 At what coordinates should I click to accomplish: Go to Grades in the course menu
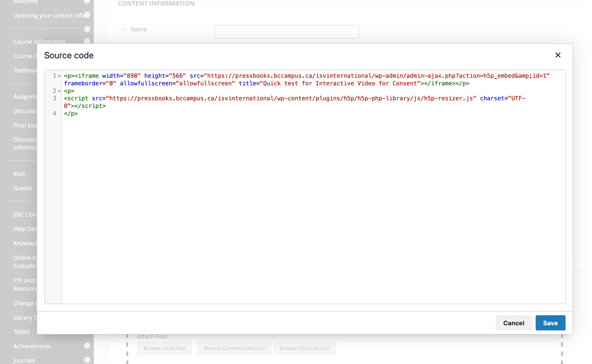[23, 188]
